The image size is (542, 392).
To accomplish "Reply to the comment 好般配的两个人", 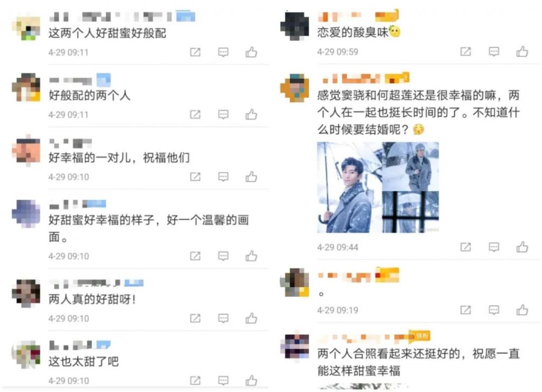I will coord(223,114).
